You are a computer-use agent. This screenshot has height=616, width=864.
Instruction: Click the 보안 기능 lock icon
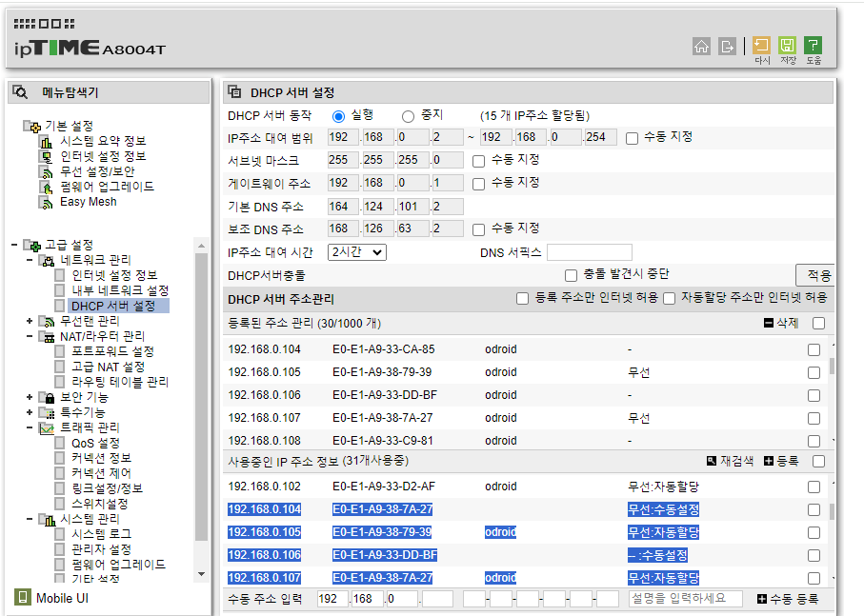tap(47, 397)
